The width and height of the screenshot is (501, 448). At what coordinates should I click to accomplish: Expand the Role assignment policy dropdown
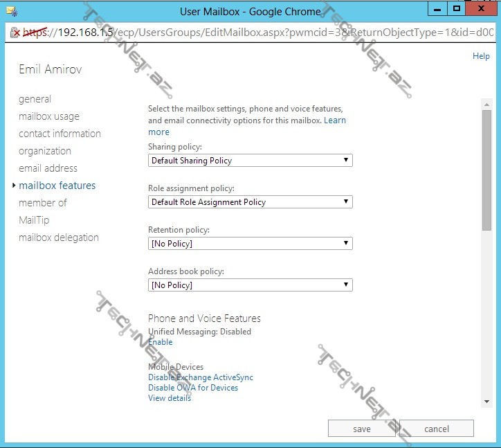coord(250,202)
